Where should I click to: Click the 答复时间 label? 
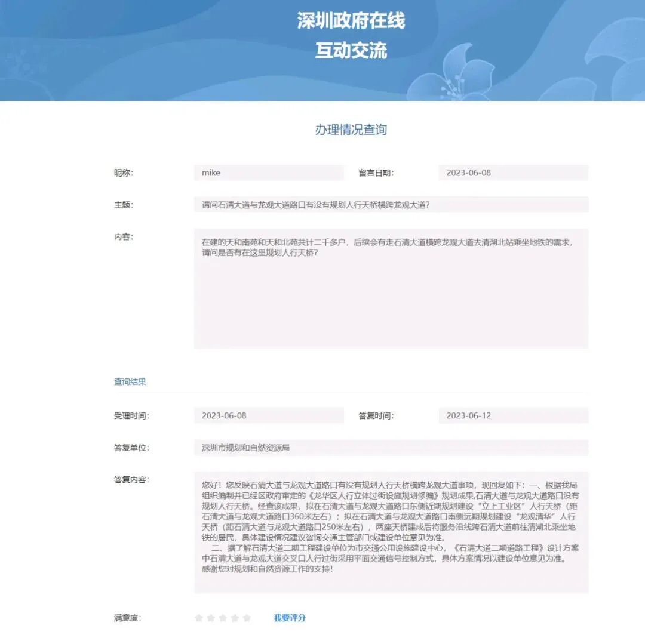376,416
